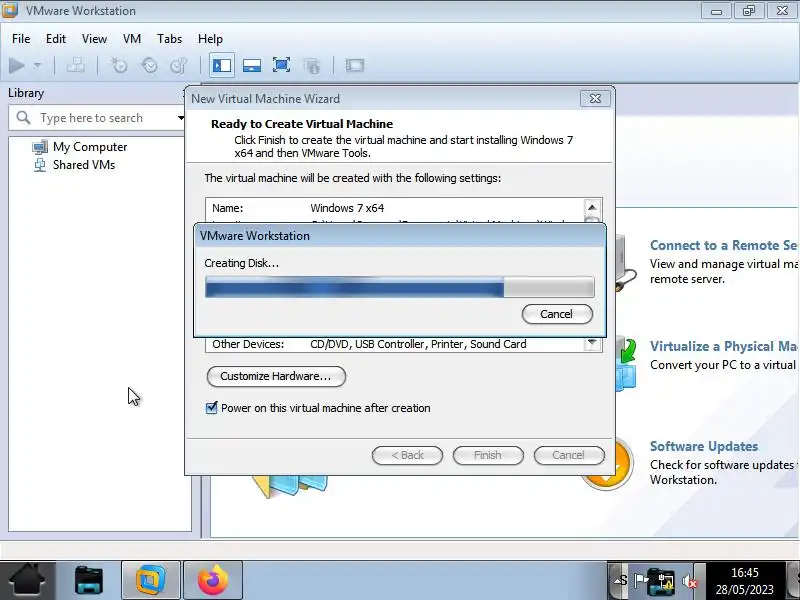Image resolution: width=800 pixels, height=600 pixels.
Task: Click the VMware Workstation taskbar icon
Action: [151, 581]
